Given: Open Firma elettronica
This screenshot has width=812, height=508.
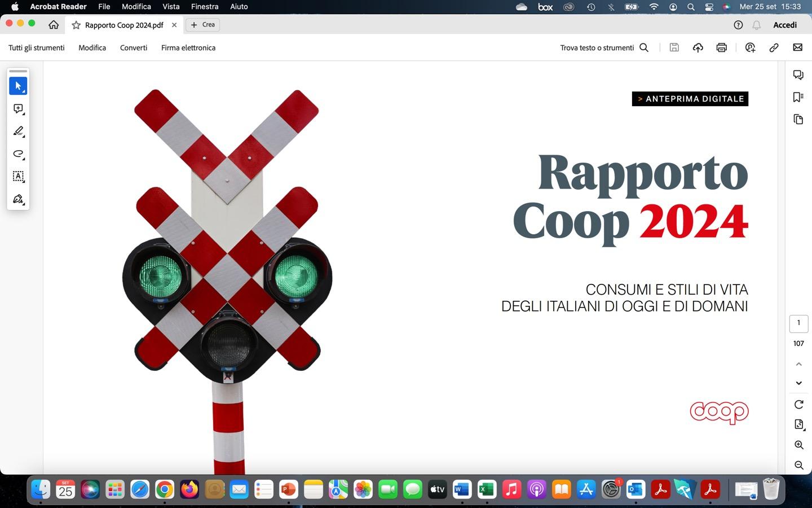Looking at the screenshot, I should click(188, 47).
